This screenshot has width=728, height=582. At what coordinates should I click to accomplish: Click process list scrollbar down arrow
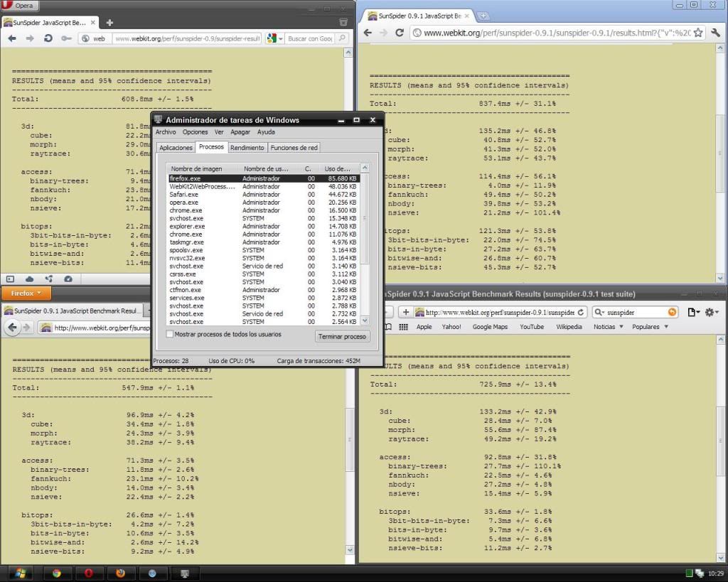[x=365, y=320]
